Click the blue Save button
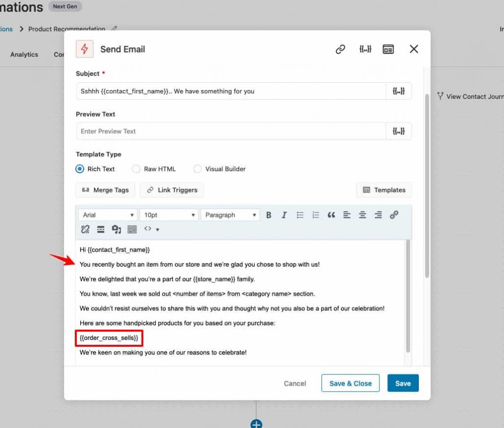This screenshot has width=504, height=428. click(403, 383)
